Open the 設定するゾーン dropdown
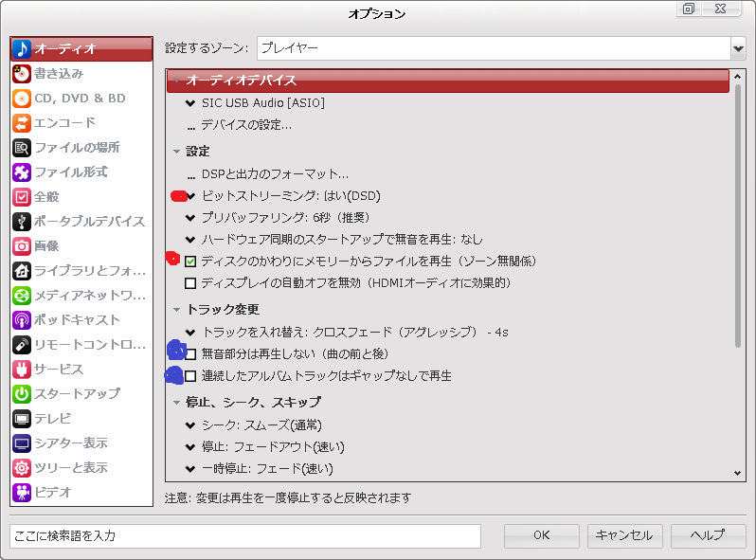This screenshot has width=756, height=560. [x=738, y=47]
